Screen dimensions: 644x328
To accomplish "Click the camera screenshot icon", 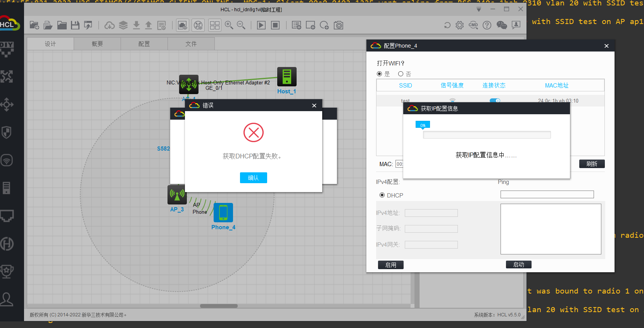I will tap(338, 26).
